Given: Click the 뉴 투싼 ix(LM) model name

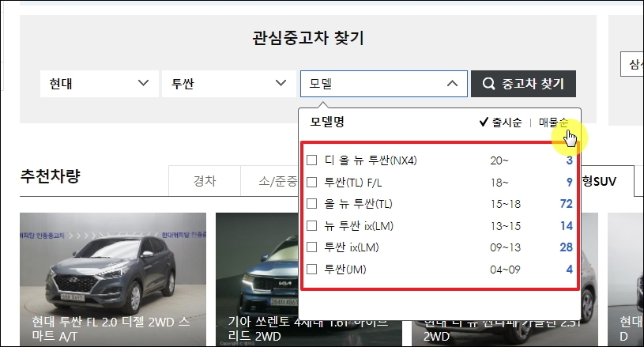Looking at the screenshot, I should coord(359,225).
